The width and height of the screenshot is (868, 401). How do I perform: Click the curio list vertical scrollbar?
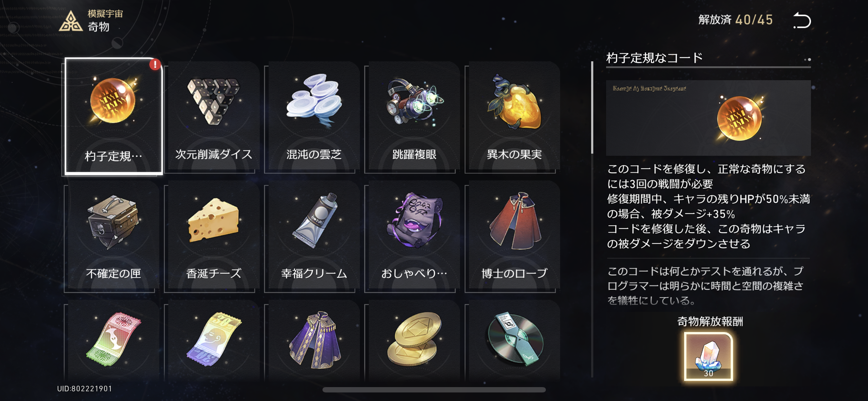pyautogui.click(x=592, y=108)
